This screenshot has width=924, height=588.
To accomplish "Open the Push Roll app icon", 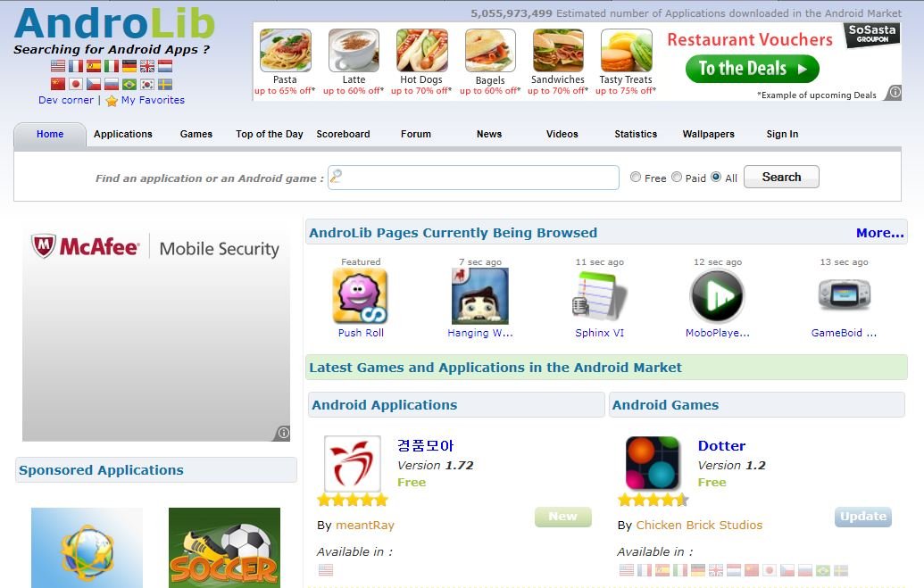I will 360,295.
